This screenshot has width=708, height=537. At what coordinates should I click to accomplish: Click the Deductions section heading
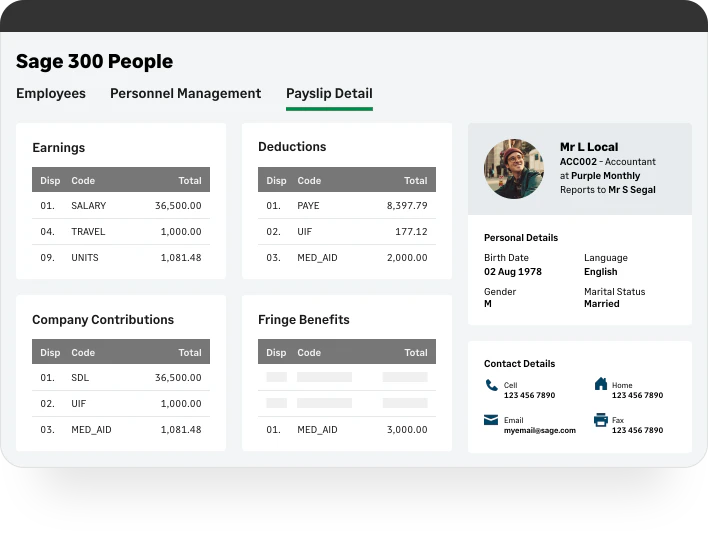point(292,147)
